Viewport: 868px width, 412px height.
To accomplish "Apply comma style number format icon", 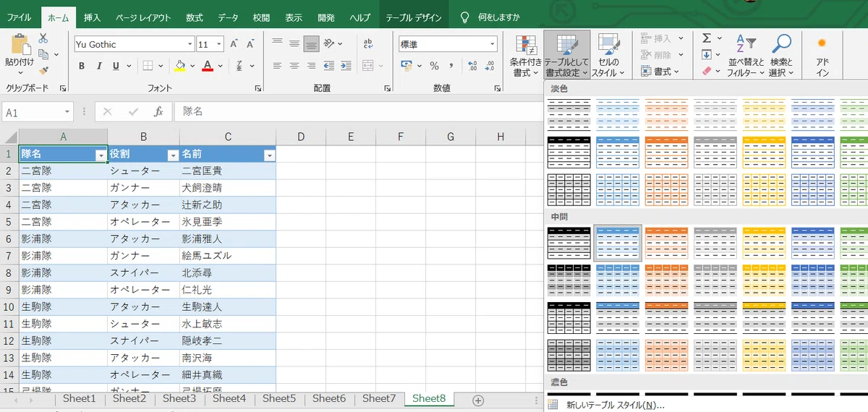I will (452, 66).
